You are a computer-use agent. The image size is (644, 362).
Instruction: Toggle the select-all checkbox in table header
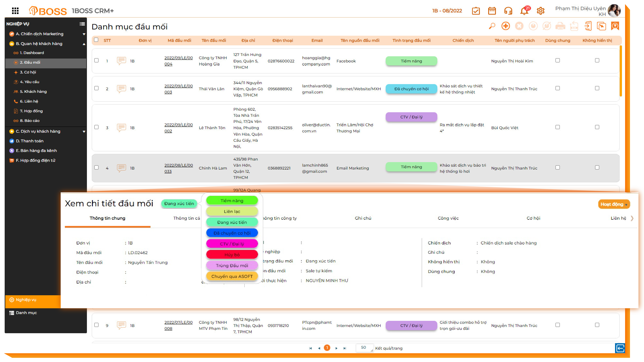pyautogui.click(x=96, y=40)
